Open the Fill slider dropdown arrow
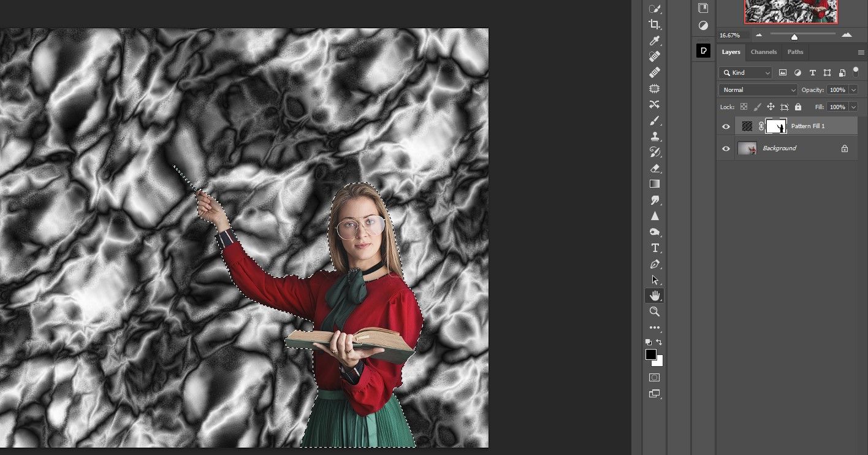The width and height of the screenshot is (868, 455). [x=854, y=107]
